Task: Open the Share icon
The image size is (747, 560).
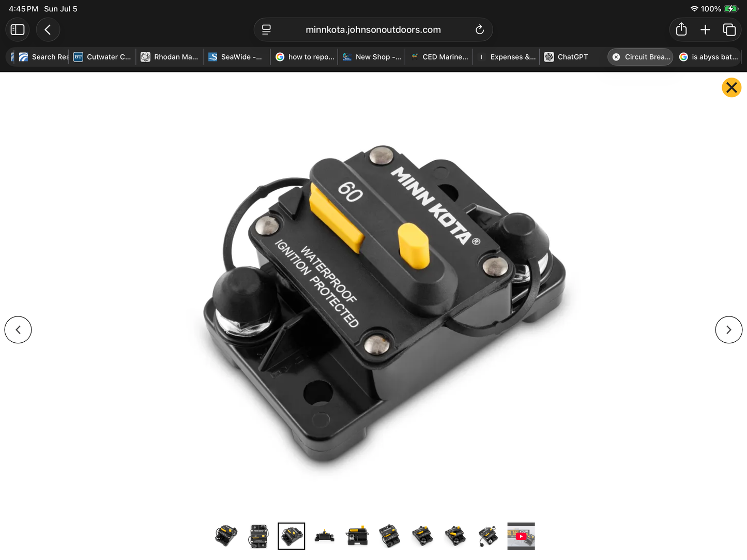Action: pos(681,29)
